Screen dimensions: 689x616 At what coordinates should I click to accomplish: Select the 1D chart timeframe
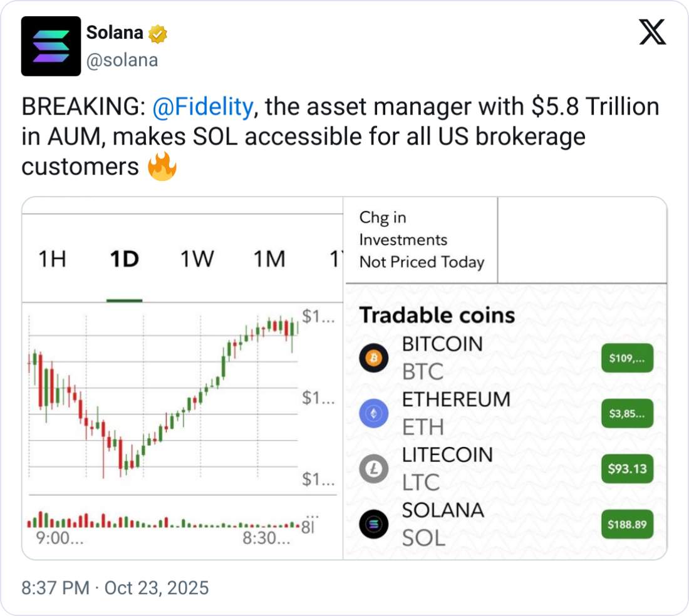pos(124,259)
